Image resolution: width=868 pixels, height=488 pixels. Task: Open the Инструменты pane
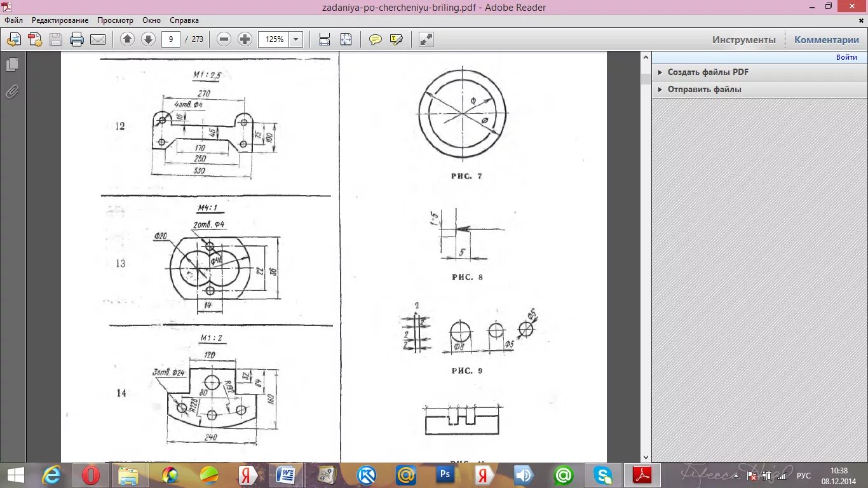pos(744,39)
